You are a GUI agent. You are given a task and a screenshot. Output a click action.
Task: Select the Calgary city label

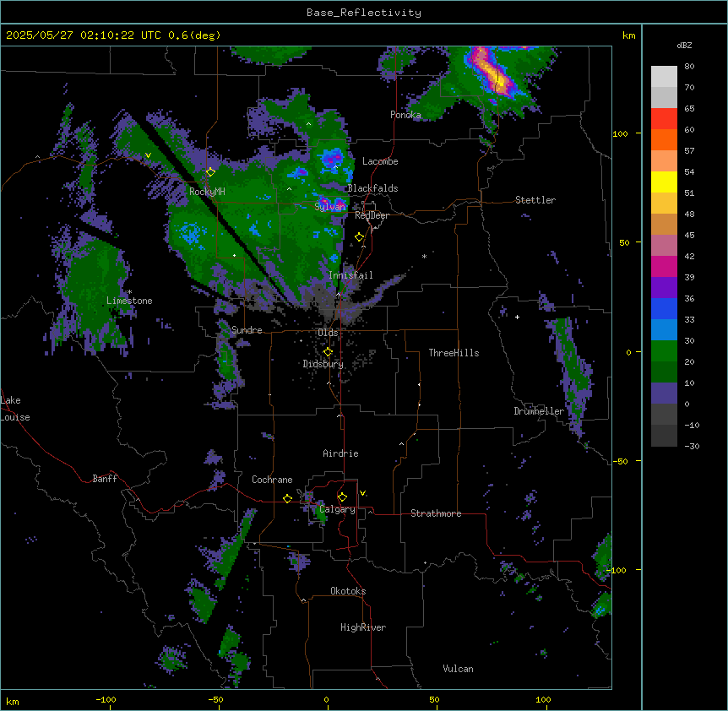coord(338,509)
